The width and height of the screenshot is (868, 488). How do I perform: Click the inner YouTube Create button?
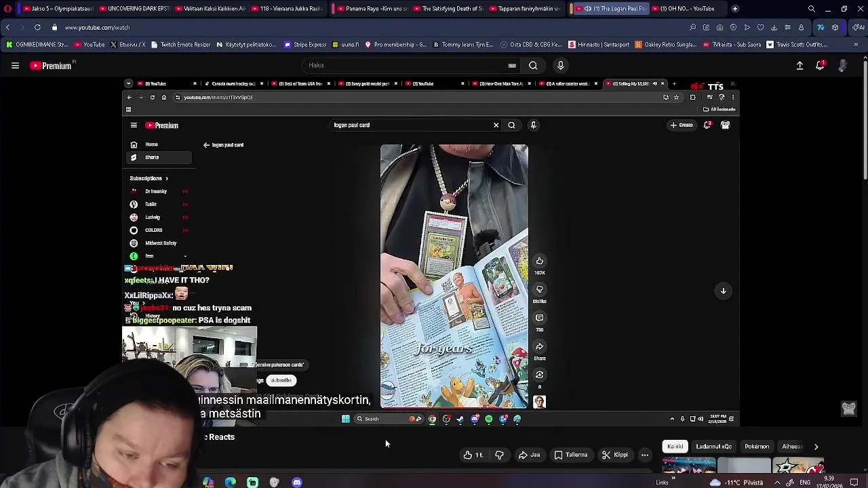click(682, 125)
